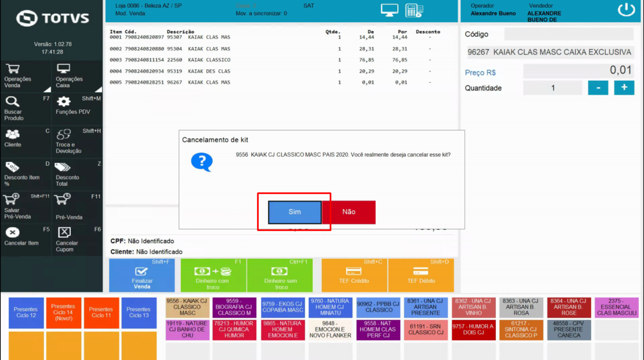Image resolution: width=644 pixels, height=360 pixels.
Task: Click Salvar Pré-Venda cart icon
Action: tap(11, 200)
